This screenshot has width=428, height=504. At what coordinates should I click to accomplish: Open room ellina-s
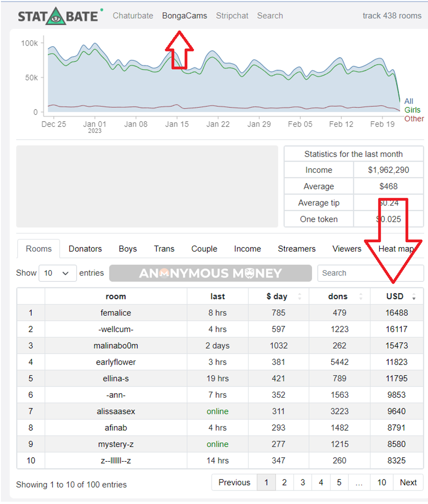click(116, 378)
